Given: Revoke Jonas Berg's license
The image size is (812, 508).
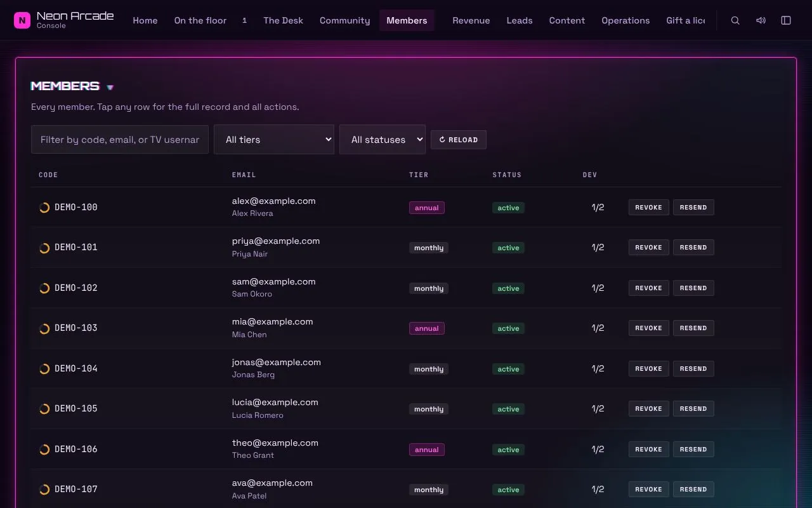Looking at the screenshot, I should (x=648, y=368).
